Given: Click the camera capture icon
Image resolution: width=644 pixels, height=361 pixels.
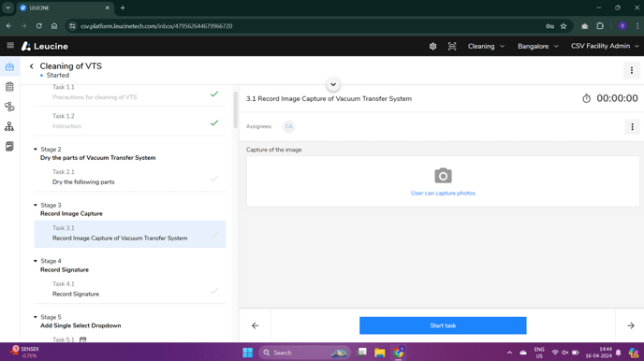Looking at the screenshot, I should [443, 176].
